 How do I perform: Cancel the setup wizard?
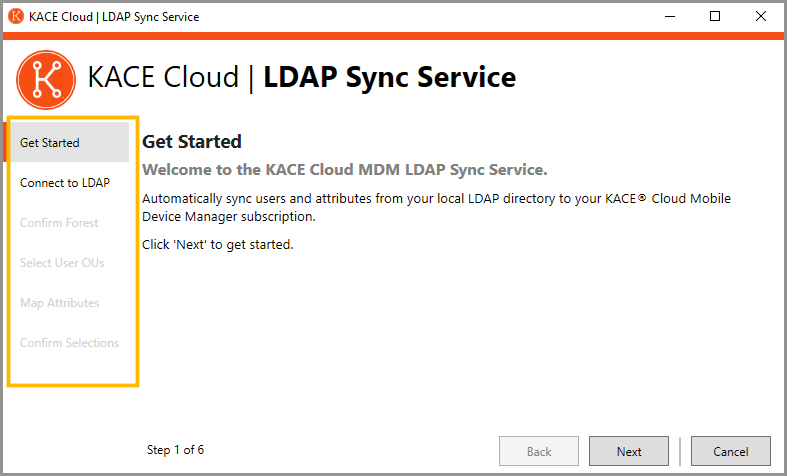[730, 451]
